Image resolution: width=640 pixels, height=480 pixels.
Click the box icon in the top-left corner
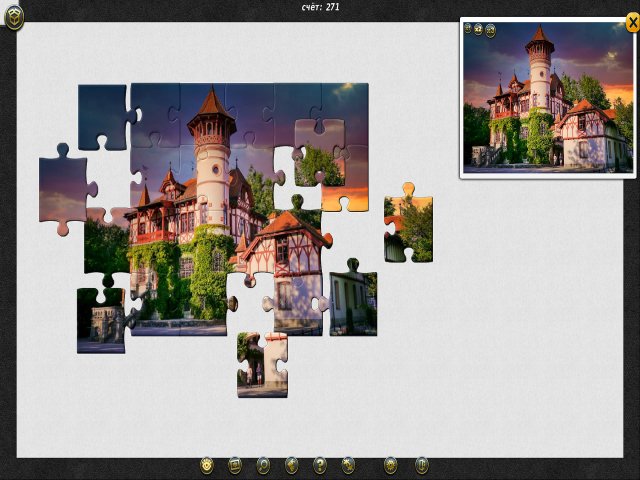pos(14,16)
